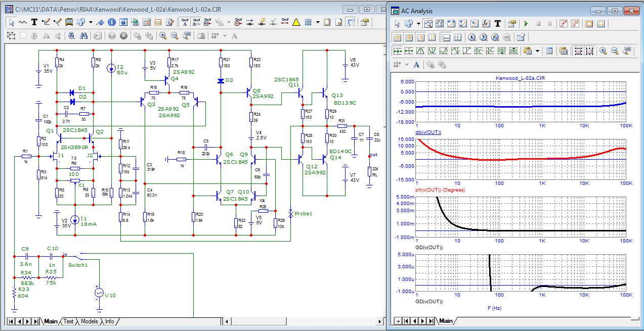The image size is (644, 331).
Task: Click the Wire mode tool
Action: pyautogui.click(x=47, y=22)
